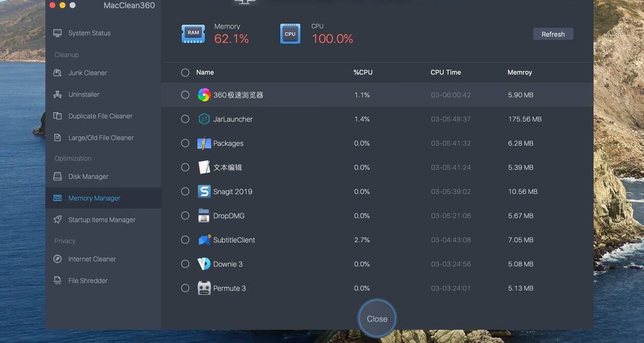
Task: Select the DropDMG process checkbox
Action: (x=185, y=216)
